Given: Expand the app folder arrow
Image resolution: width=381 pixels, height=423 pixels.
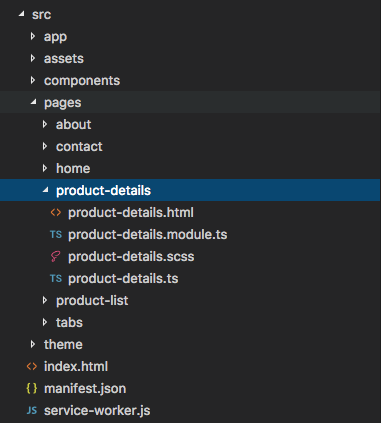Looking at the screenshot, I should [33, 36].
